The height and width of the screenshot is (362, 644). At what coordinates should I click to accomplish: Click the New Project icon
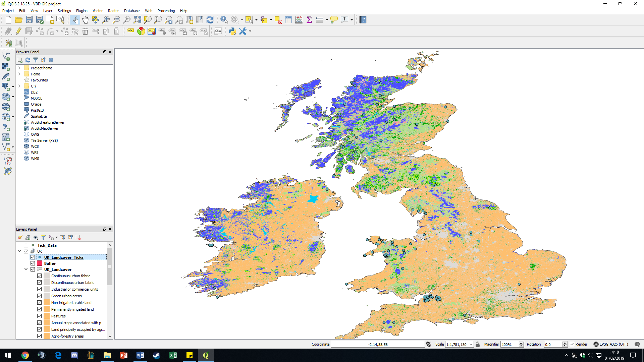pos(8,20)
